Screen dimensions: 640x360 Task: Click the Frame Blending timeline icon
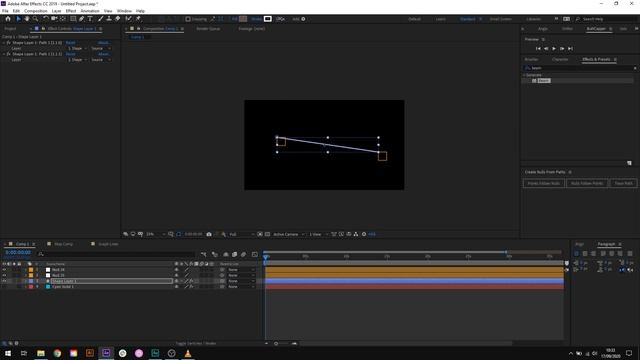point(235,254)
